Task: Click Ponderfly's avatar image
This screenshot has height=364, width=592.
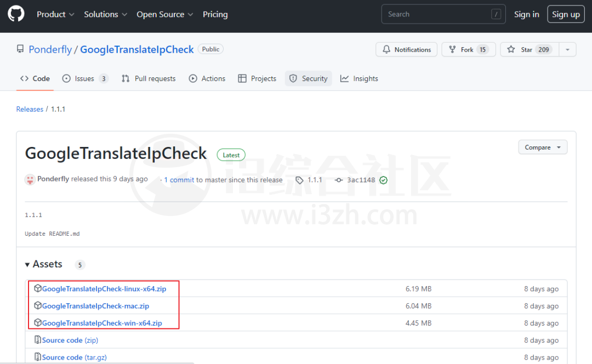Action: point(30,179)
